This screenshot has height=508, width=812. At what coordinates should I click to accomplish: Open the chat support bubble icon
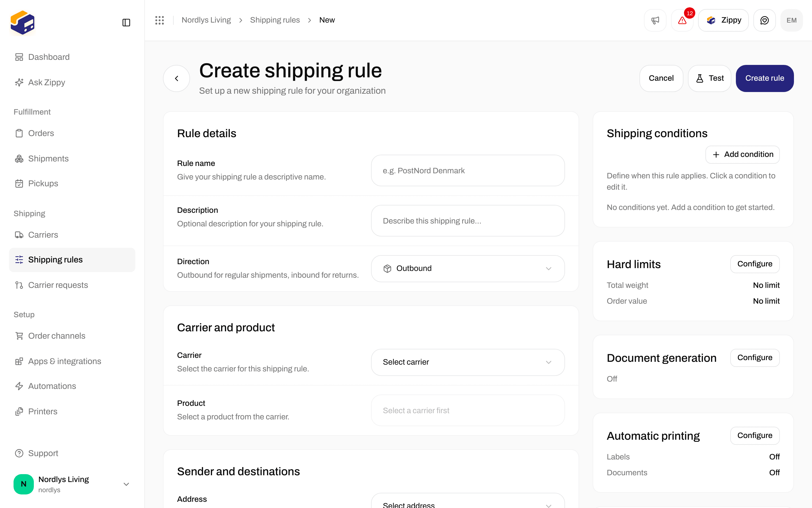[x=764, y=20]
